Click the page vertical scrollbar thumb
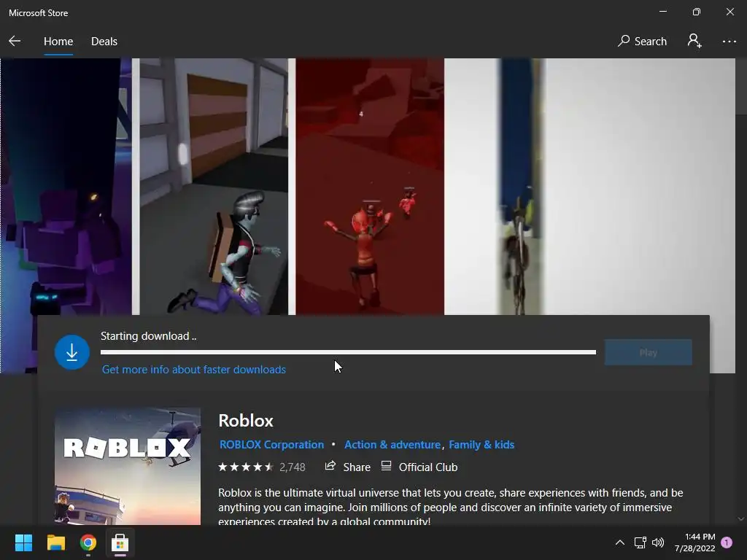 pyautogui.click(x=741, y=86)
